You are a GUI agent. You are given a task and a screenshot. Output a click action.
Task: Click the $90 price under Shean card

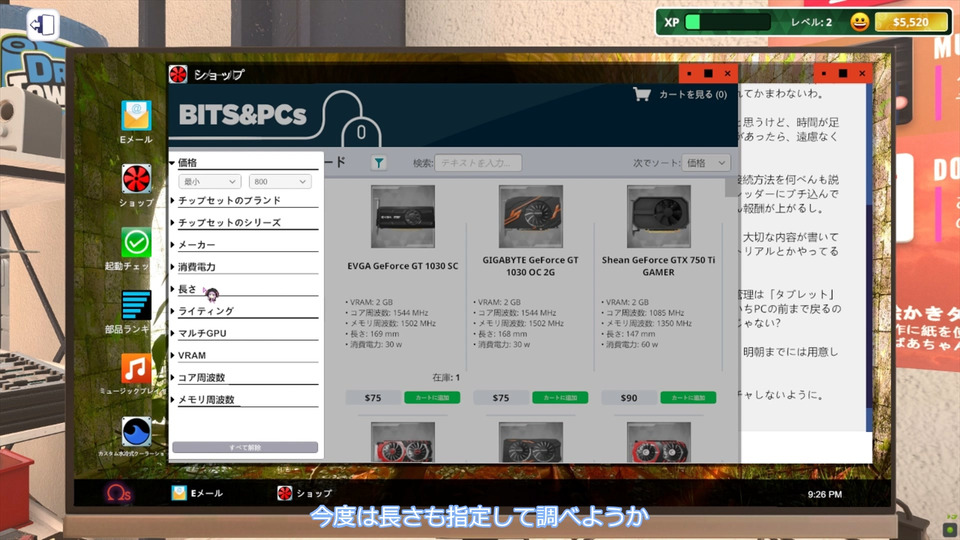pos(629,398)
